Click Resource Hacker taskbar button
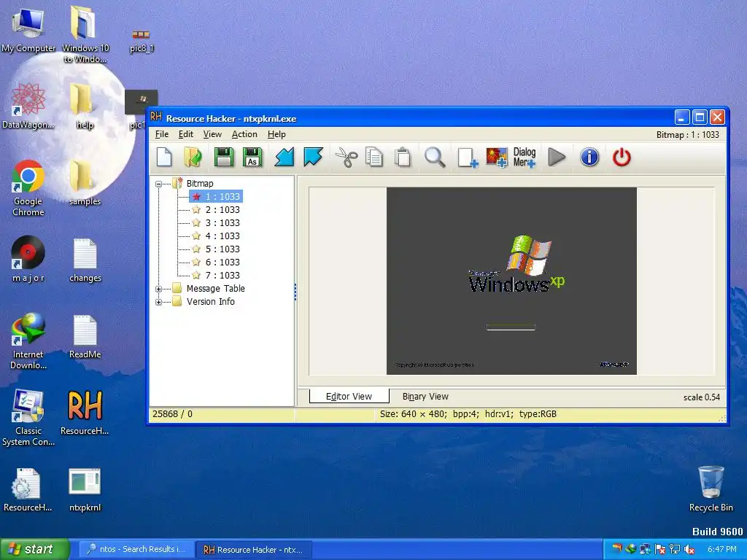Image resolution: width=747 pixels, height=560 pixels. pos(254,550)
